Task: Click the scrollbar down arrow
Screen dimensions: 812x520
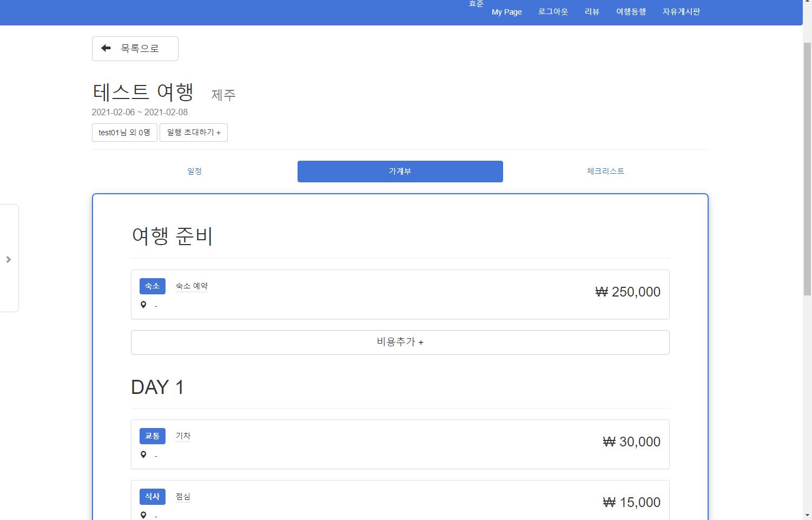Action: point(807,515)
